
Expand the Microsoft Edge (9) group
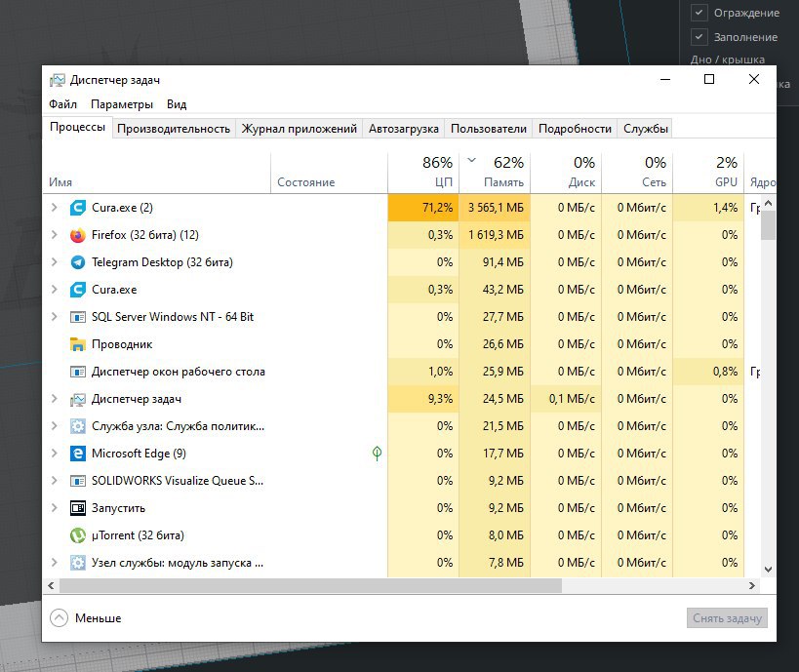54,454
